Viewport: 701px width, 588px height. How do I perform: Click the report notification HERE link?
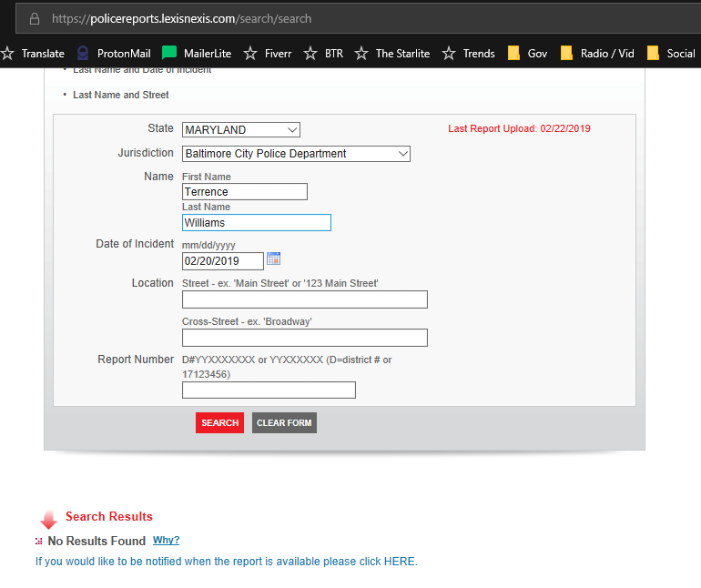point(399,562)
